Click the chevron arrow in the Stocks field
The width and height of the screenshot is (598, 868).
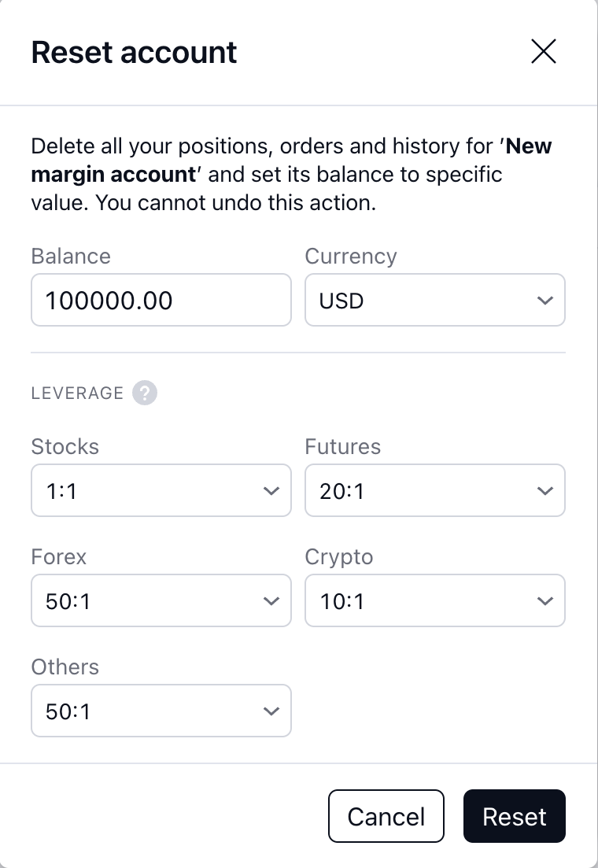pos(271,491)
